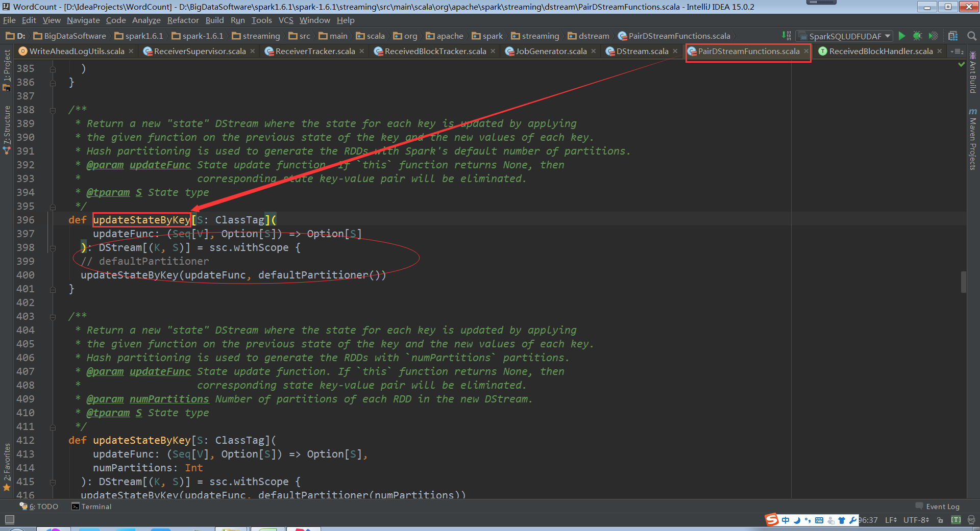Click the PairDStreamFunctions.scala breadcrumb
Screen dimensions: 980x531
click(674, 36)
